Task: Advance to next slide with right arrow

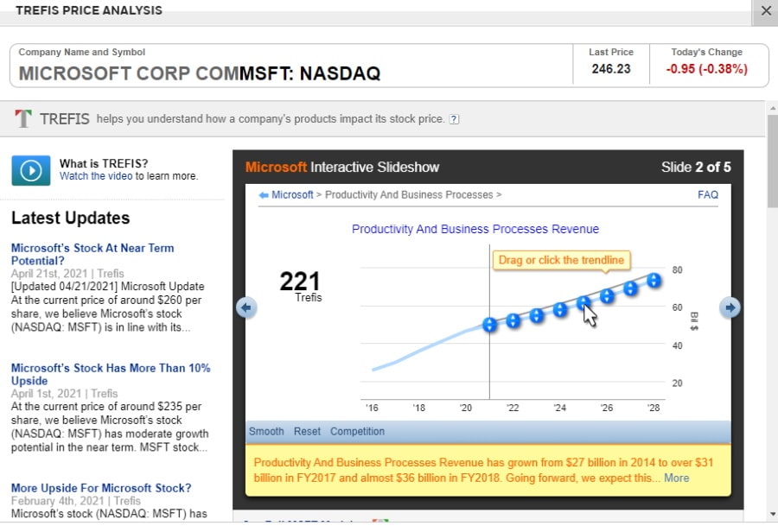Action: click(x=730, y=308)
